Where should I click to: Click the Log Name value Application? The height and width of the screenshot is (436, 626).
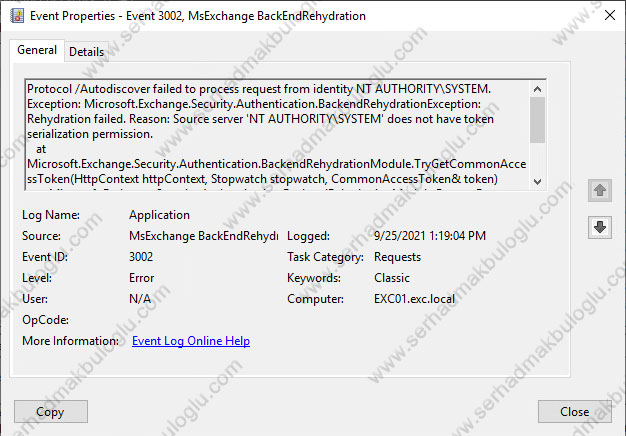coord(159,215)
